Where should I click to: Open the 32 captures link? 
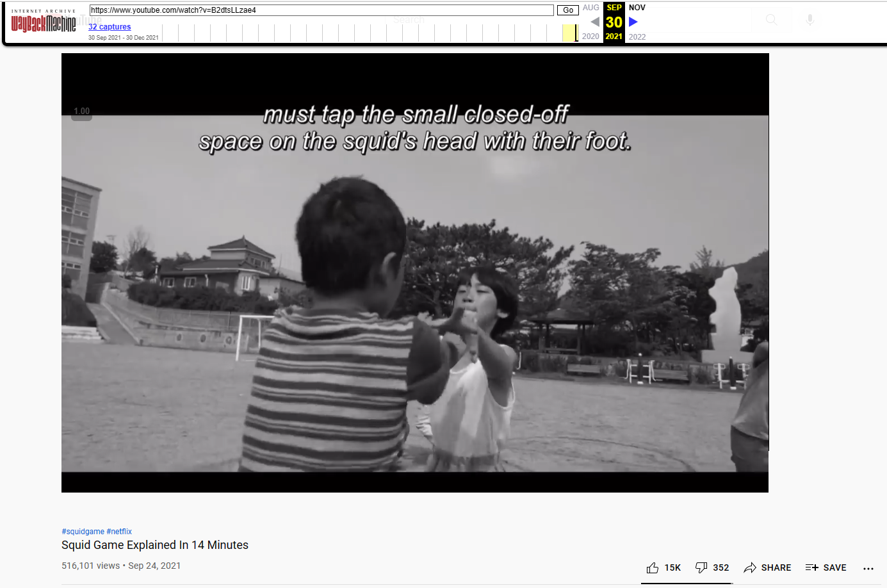click(110, 27)
